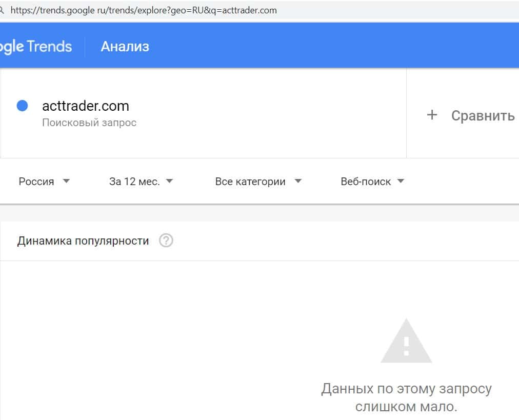Click the blue dot beside acttrader.com

click(22, 106)
